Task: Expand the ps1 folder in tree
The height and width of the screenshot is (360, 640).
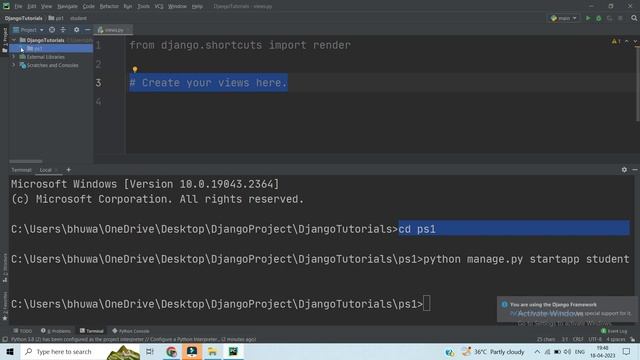Action: coord(22,49)
